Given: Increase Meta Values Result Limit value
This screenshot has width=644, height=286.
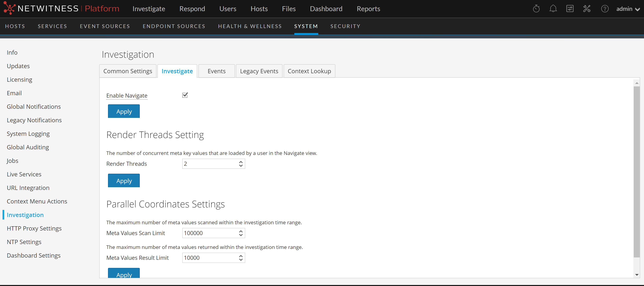Looking at the screenshot, I should click(x=241, y=256).
